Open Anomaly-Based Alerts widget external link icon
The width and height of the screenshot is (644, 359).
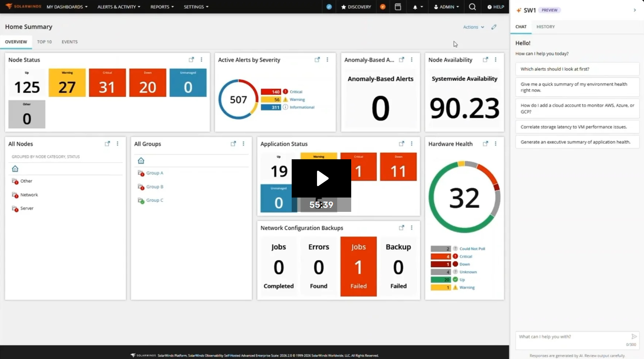pyautogui.click(x=402, y=60)
